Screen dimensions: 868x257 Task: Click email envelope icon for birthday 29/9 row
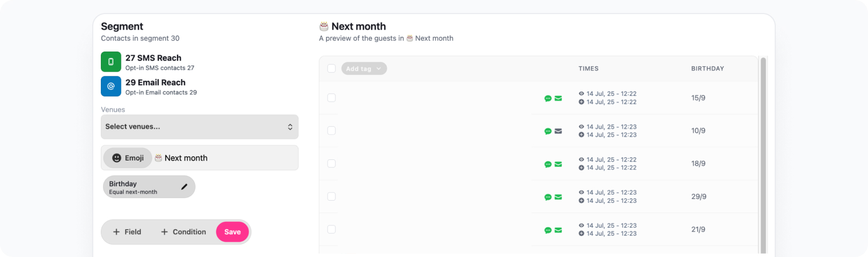tap(558, 197)
